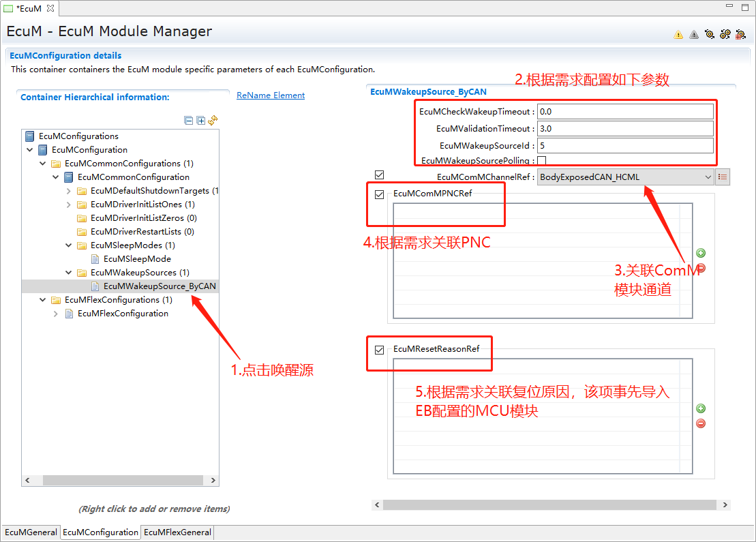Open reference list icon next to EcuMComMChannelRef
Viewport: 756px width, 542px height.
point(723,177)
